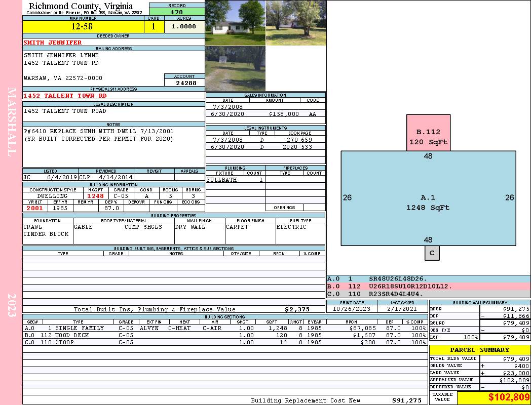Select sketch code R23SR4D4L4U4

click(x=396, y=294)
